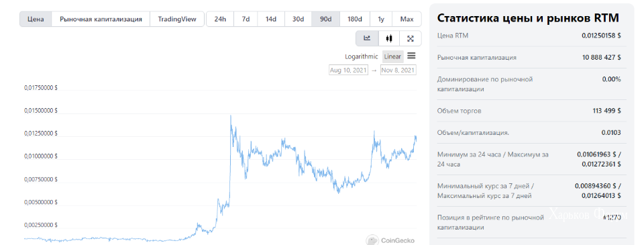
Task: Edit the Aug 10, 2021 start date
Action: 349,70
